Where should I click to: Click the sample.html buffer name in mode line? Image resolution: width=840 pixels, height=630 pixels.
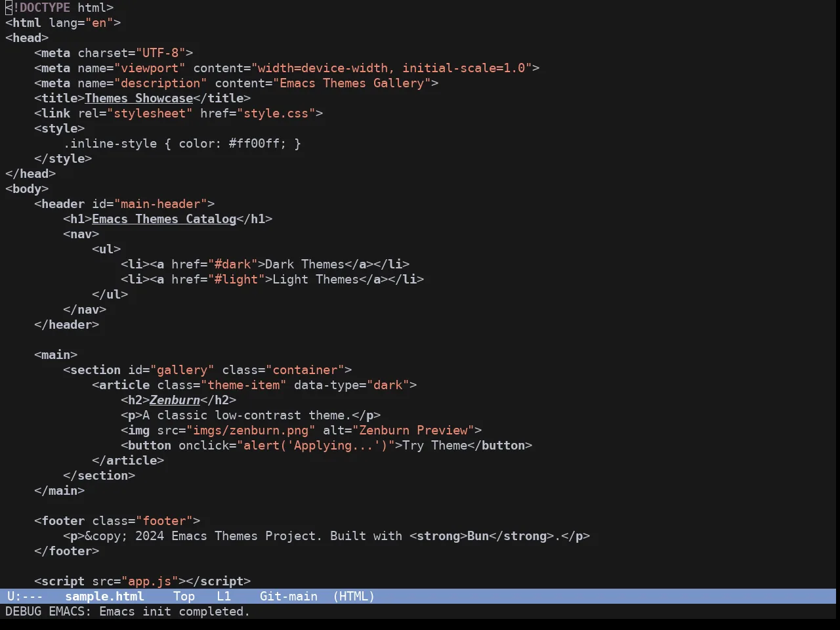104,597
